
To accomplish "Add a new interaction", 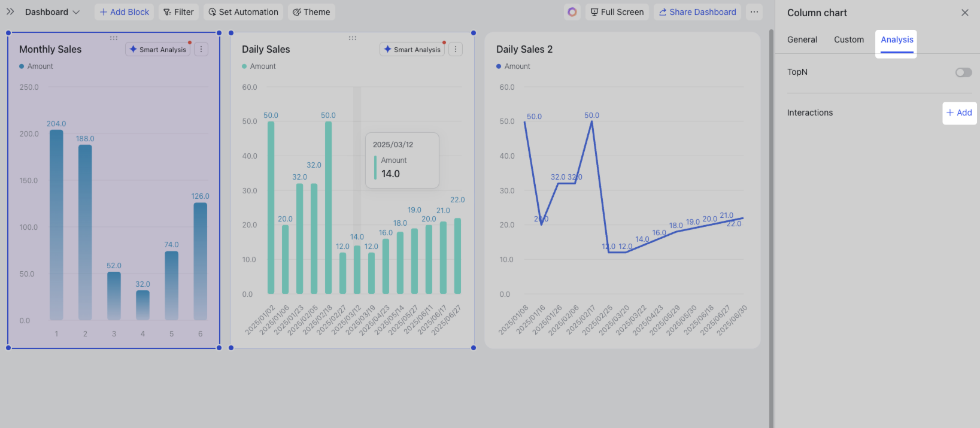I will [x=959, y=113].
